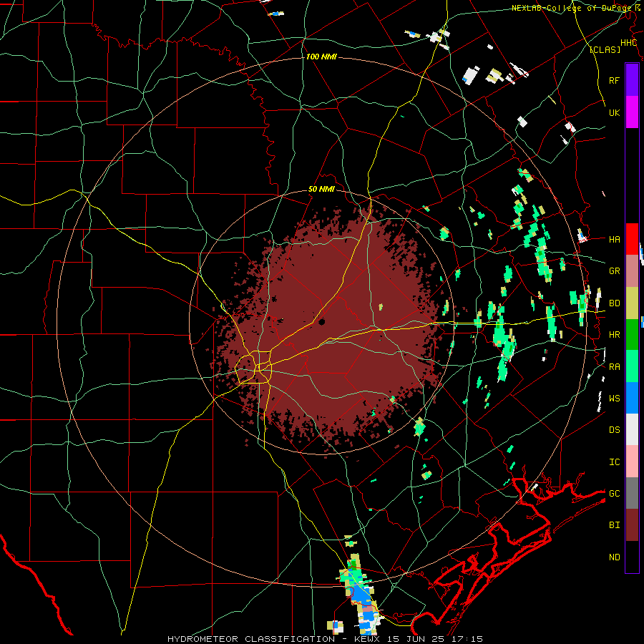The width and height of the screenshot is (644, 644).
Task: Select the pink GR legend swatch
Action: click(632, 271)
